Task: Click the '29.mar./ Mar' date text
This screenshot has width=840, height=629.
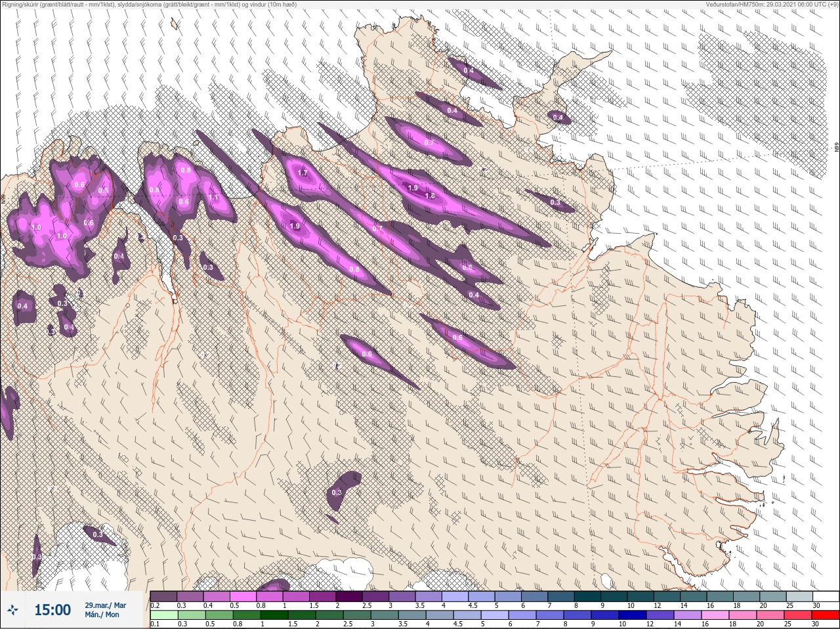Action: pyautogui.click(x=106, y=605)
